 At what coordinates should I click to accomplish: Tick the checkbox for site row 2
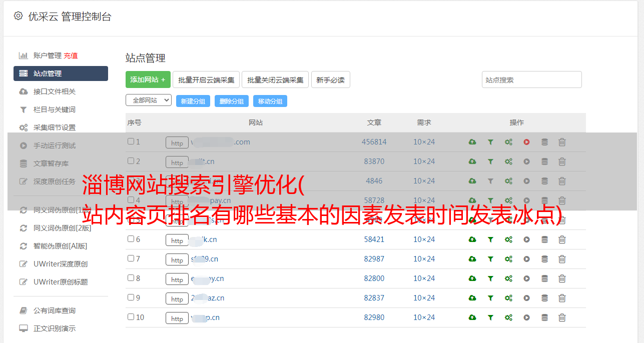pos(131,161)
